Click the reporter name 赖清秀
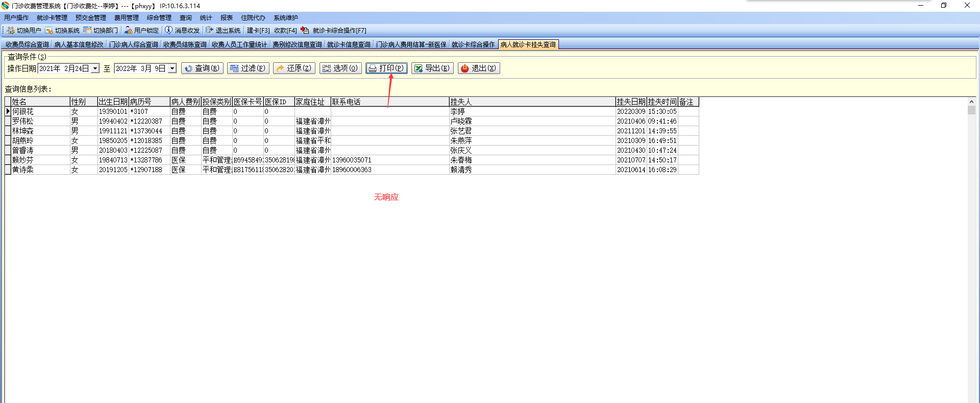The width and height of the screenshot is (980, 403). pos(461,170)
